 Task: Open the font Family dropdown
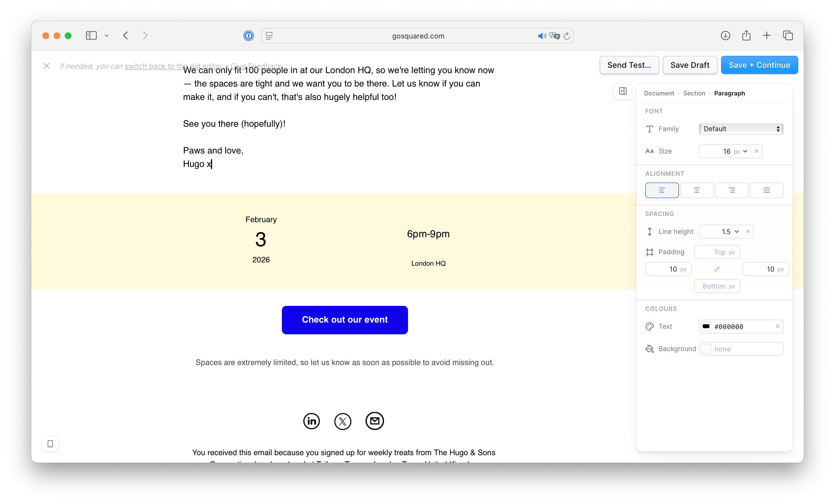741,129
